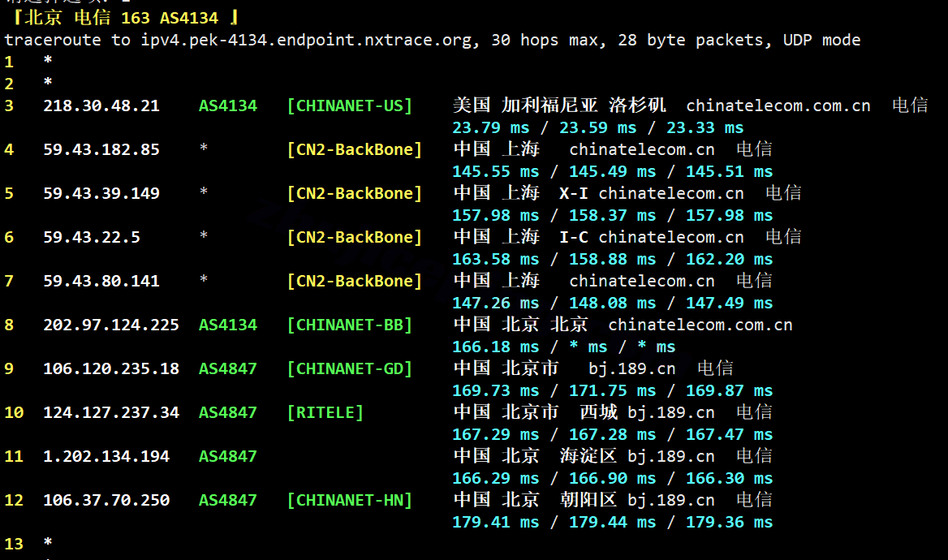Click chinatelecom.com.cn on hop 8
This screenshot has height=560, width=948.
(700, 325)
